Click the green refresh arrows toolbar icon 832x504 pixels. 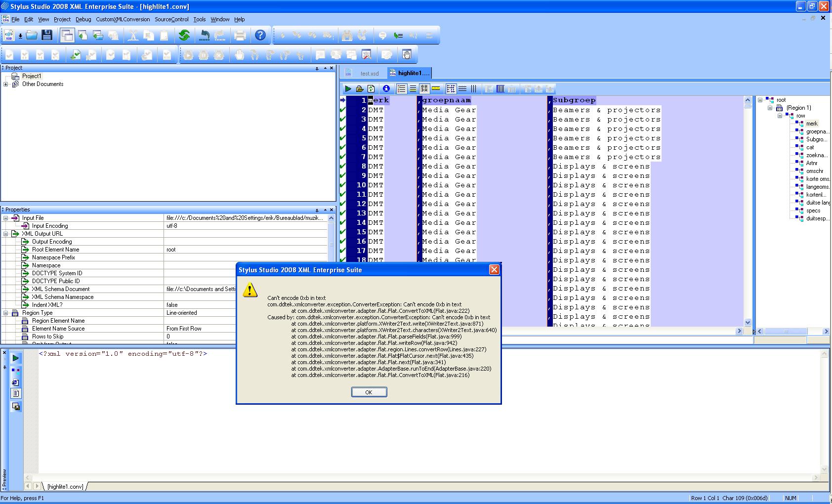(x=184, y=35)
